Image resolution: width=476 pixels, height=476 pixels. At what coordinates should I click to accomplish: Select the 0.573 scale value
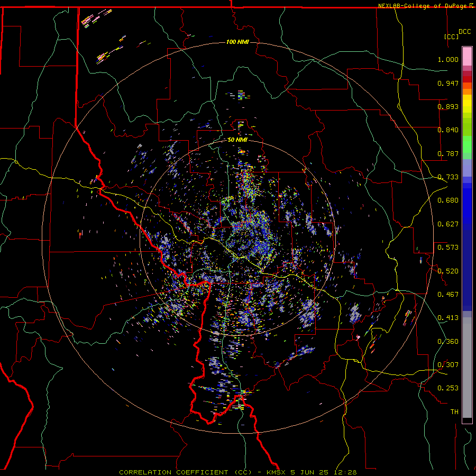click(448, 248)
